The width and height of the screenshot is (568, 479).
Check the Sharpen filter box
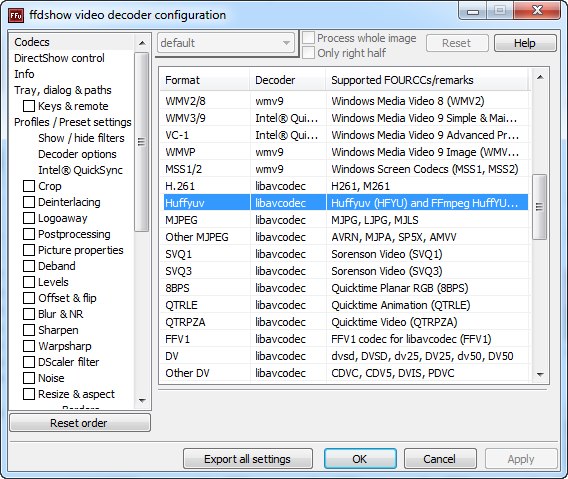tap(29, 330)
